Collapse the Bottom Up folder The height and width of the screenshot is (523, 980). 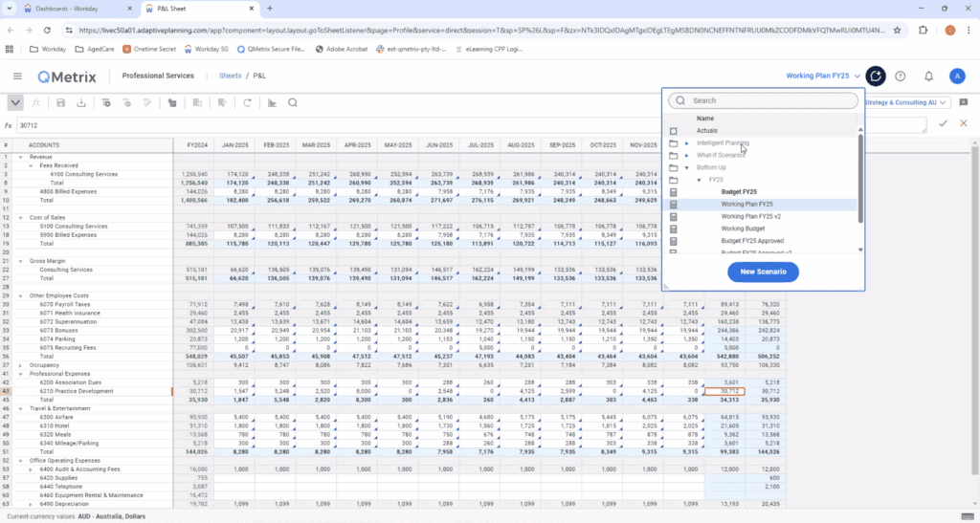[x=687, y=167]
